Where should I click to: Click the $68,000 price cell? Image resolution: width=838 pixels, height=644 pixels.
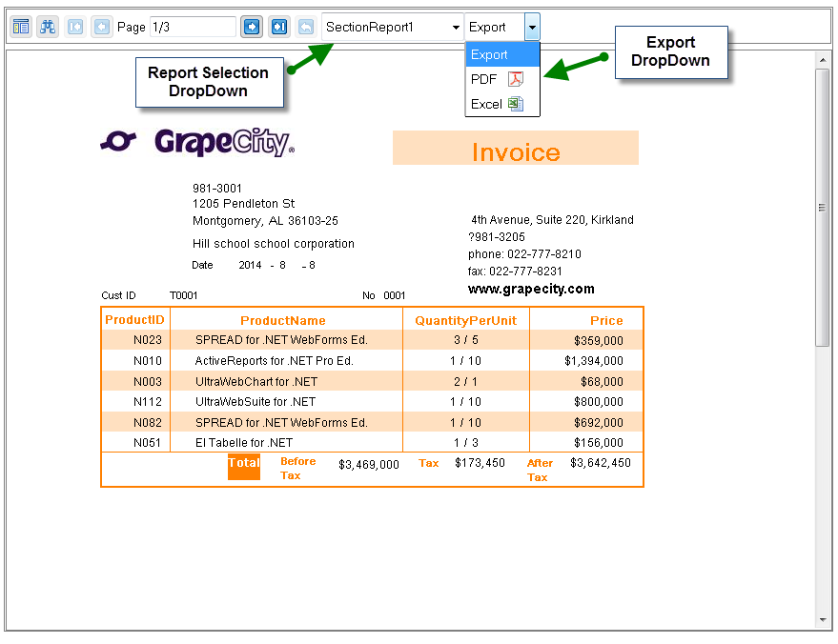point(602,382)
